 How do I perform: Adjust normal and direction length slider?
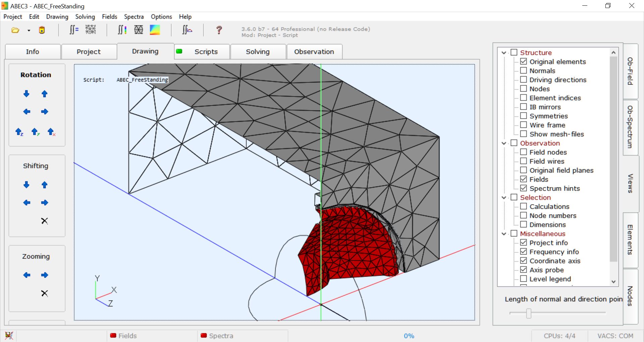tap(529, 313)
